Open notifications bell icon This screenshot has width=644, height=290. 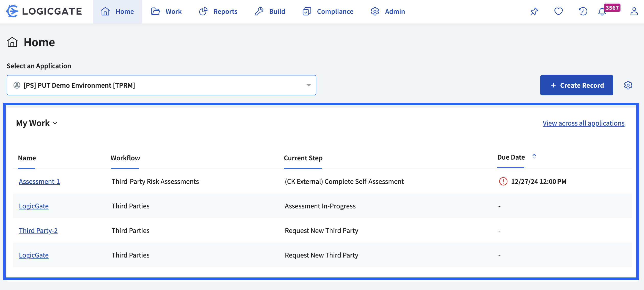(602, 12)
